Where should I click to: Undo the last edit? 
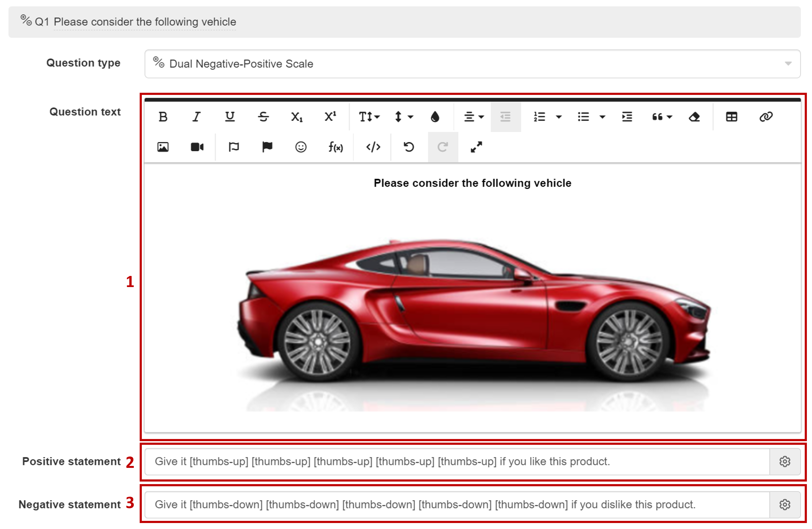click(409, 147)
